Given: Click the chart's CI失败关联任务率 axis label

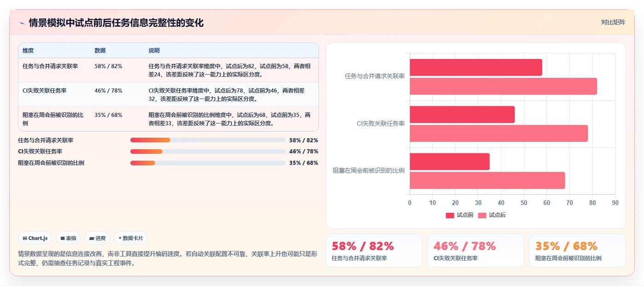Looking at the screenshot, I should [381, 123].
